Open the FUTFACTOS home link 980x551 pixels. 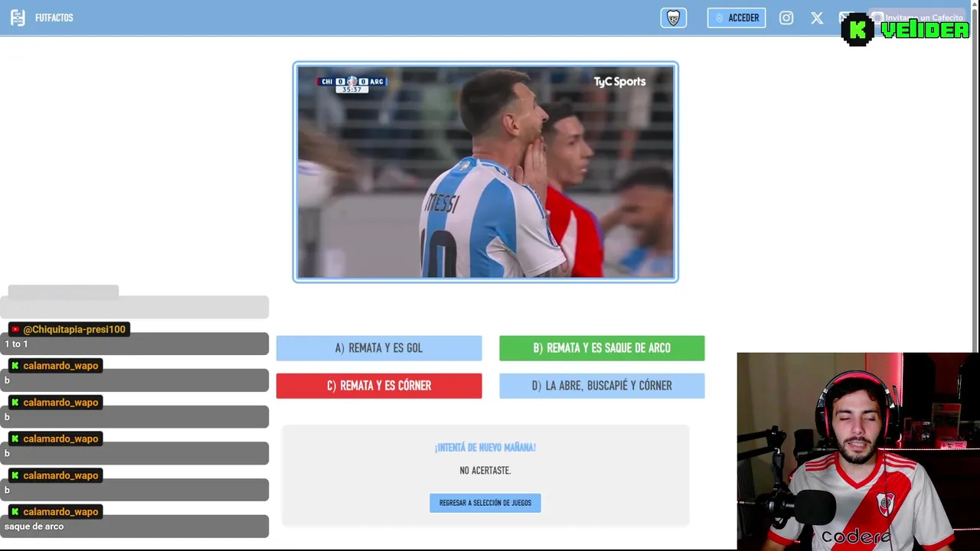pos(54,18)
